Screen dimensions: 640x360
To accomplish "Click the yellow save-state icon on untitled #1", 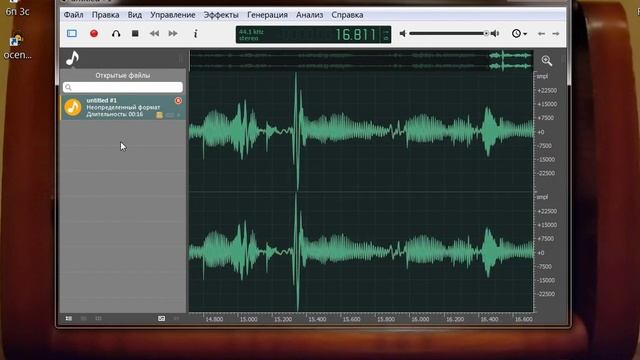I will tap(159, 116).
